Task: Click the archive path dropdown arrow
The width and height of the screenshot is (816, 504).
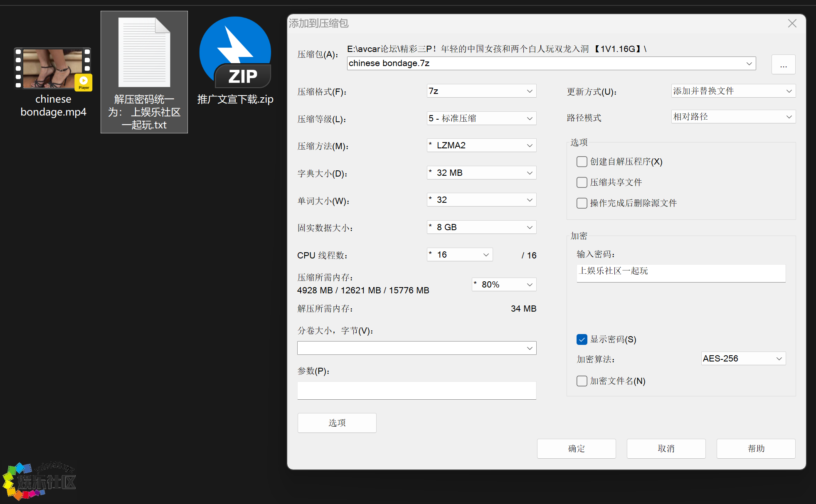Action: click(x=749, y=64)
